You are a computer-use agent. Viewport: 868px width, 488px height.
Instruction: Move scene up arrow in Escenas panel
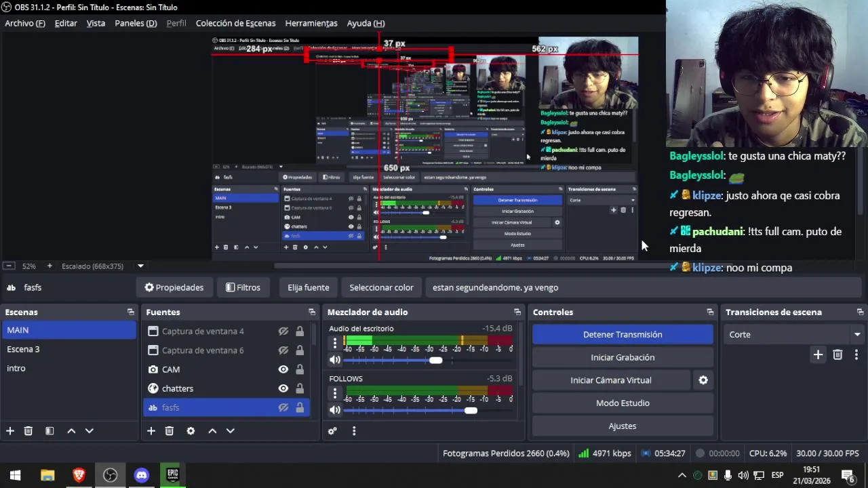71,430
